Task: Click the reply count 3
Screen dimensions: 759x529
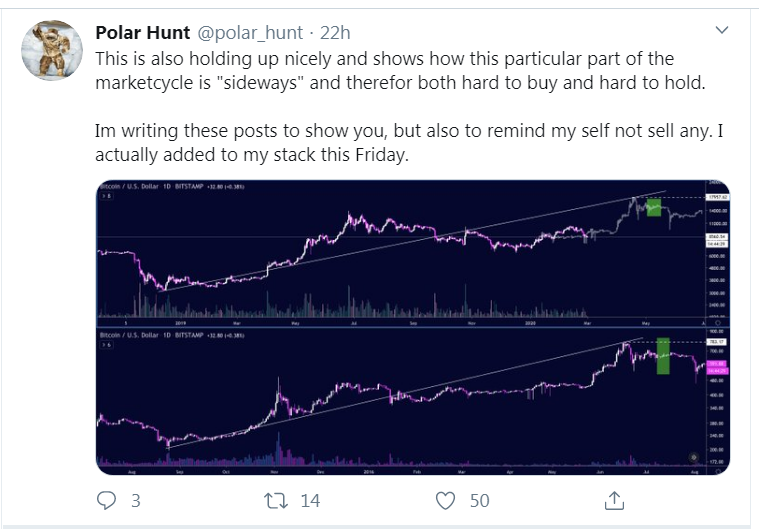Action: [137, 499]
